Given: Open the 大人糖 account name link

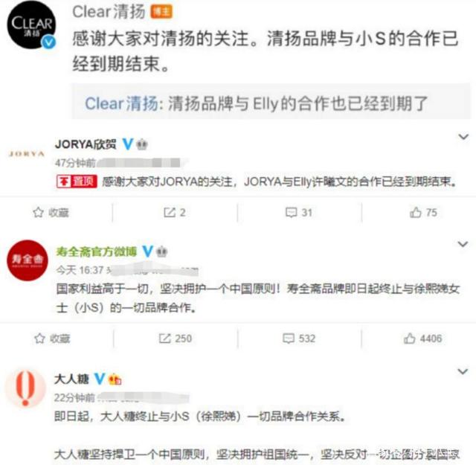Looking at the screenshot, I should point(71,379).
